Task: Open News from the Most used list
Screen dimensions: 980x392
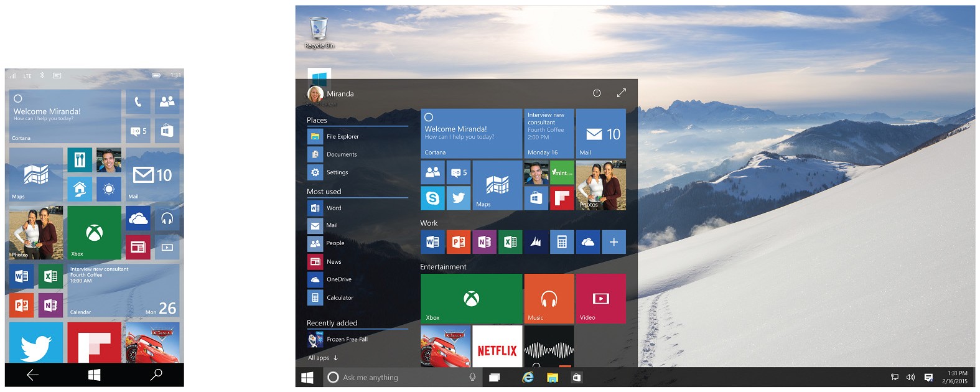Action: click(357, 261)
